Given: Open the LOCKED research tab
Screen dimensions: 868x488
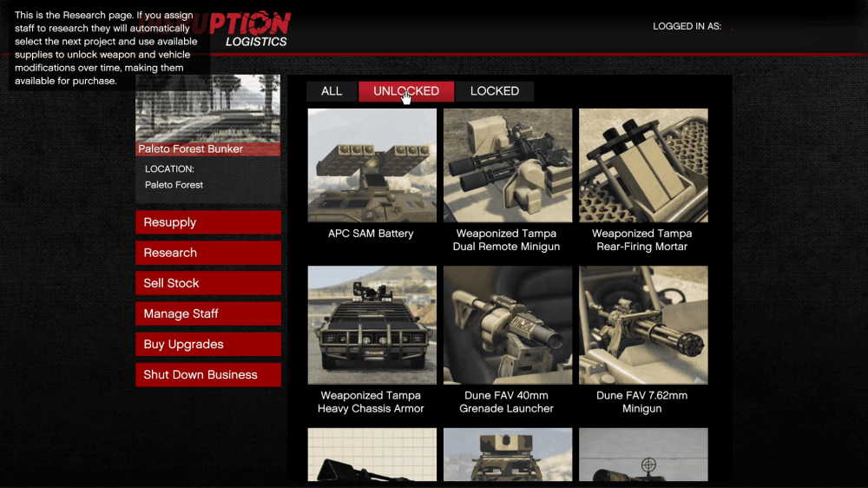Looking at the screenshot, I should point(495,91).
